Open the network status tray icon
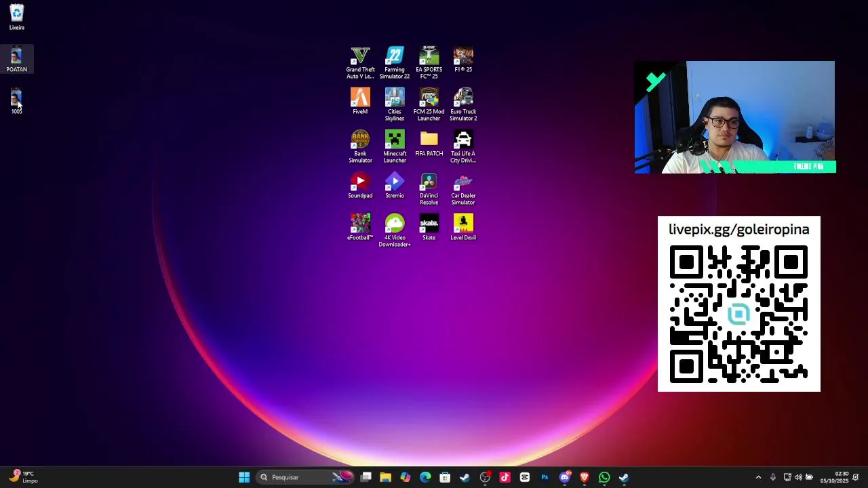868x488 pixels. point(787,477)
